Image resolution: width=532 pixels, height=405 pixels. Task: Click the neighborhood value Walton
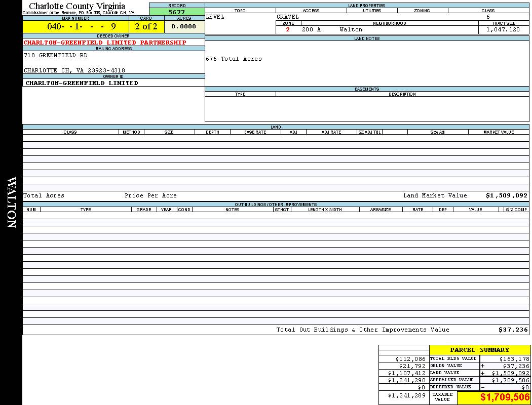pyautogui.click(x=351, y=30)
